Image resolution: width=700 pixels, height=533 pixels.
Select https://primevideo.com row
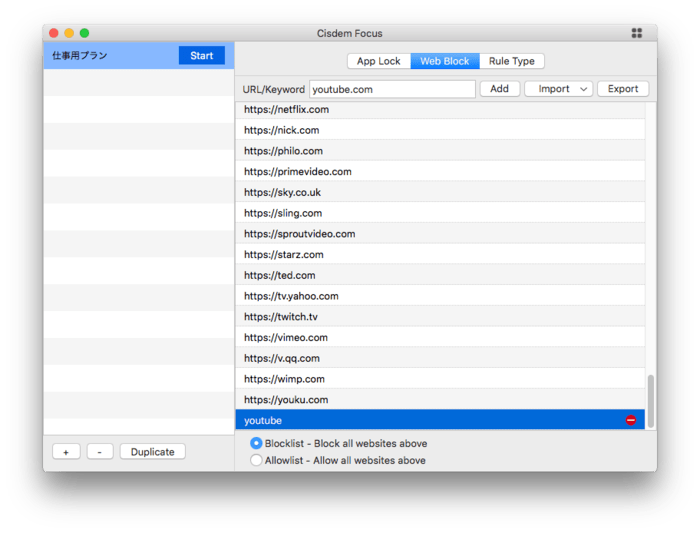[440, 171]
